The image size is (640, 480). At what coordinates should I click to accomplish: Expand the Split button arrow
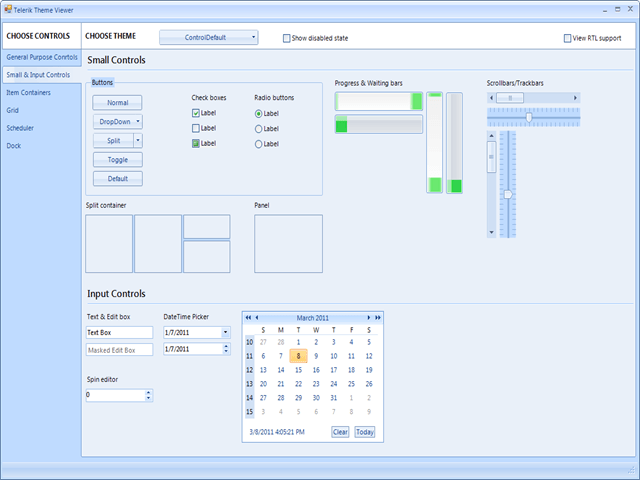tap(138, 140)
